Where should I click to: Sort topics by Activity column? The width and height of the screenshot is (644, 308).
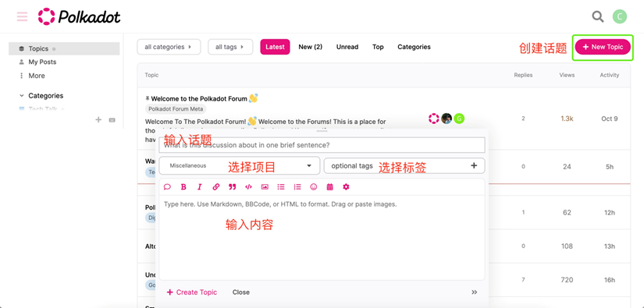(x=610, y=75)
